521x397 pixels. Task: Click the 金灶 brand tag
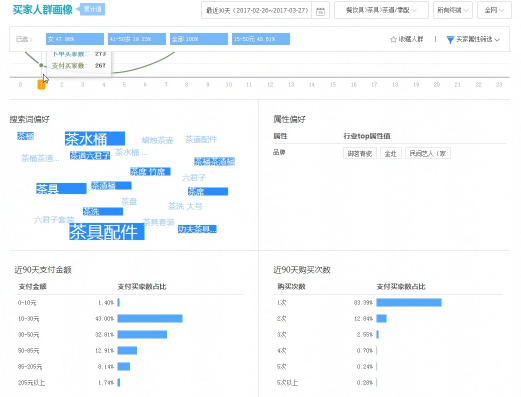pos(391,153)
